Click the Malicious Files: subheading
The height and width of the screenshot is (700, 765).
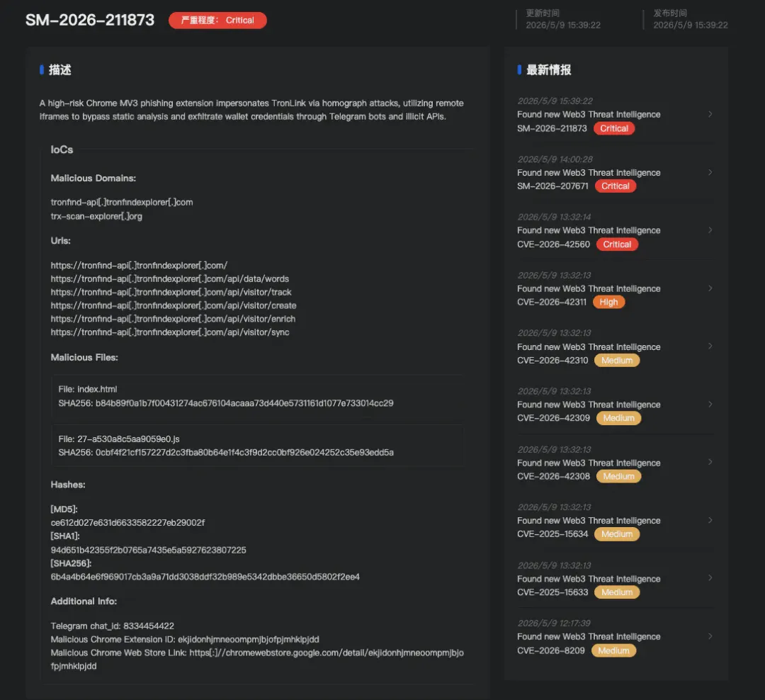(84, 357)
